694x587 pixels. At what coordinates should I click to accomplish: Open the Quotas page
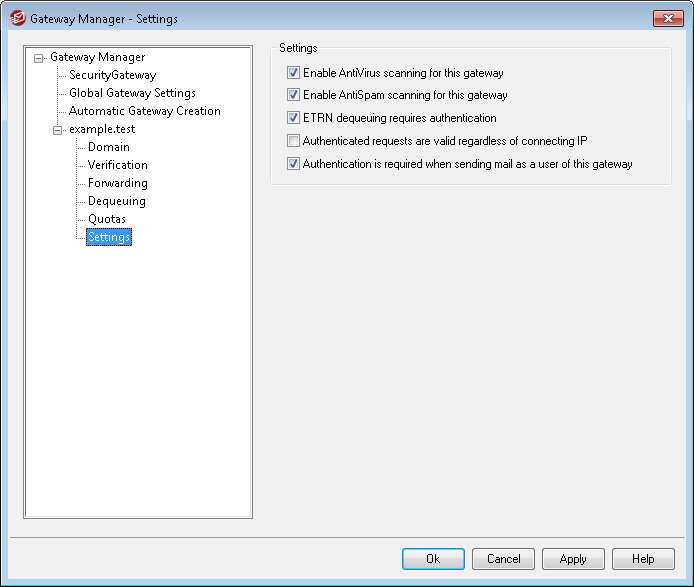(x=106, y=219)
